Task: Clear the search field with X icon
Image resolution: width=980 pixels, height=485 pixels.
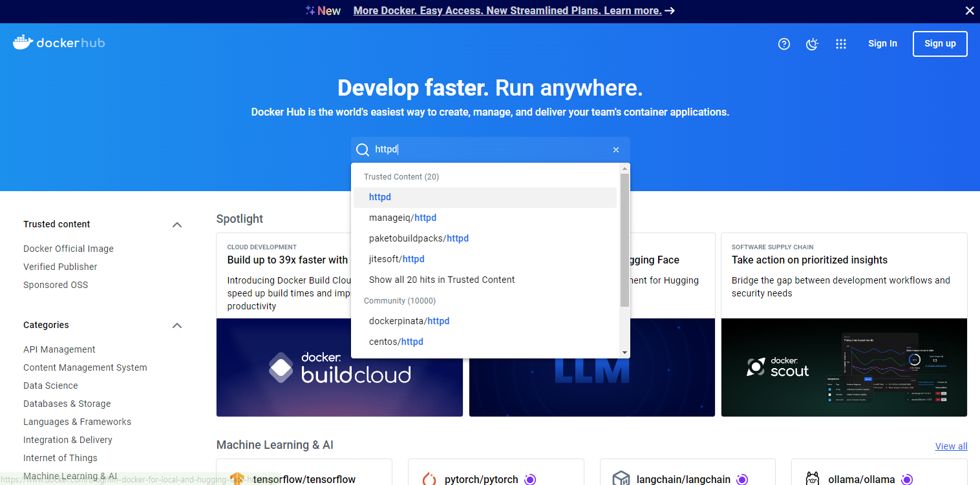Action: pos(616,150)
